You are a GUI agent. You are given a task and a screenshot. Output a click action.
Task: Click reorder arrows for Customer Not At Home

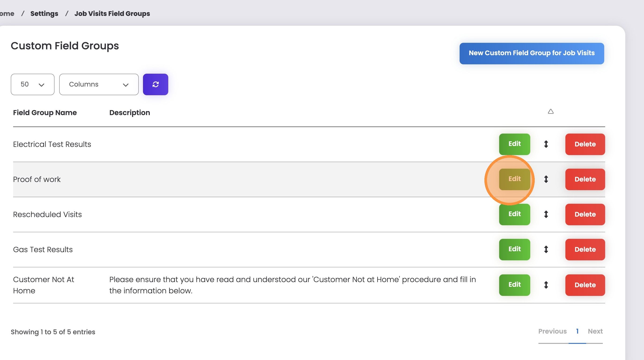point(546,285)
